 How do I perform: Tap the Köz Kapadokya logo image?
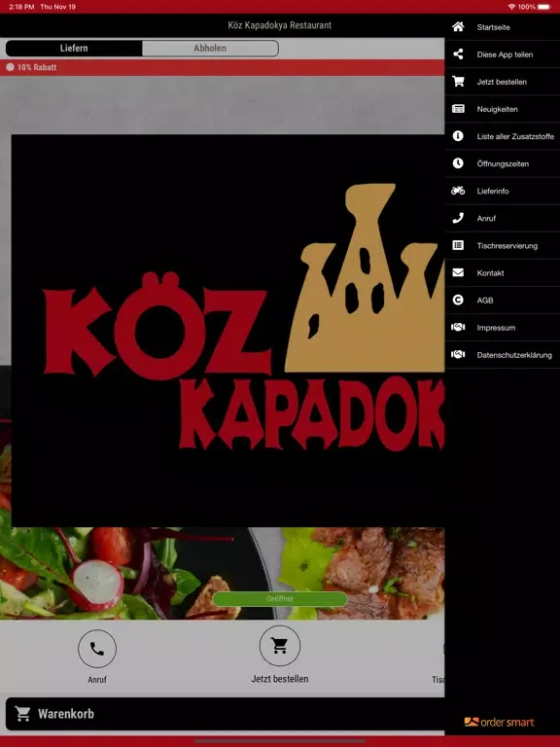pos(228,331)
